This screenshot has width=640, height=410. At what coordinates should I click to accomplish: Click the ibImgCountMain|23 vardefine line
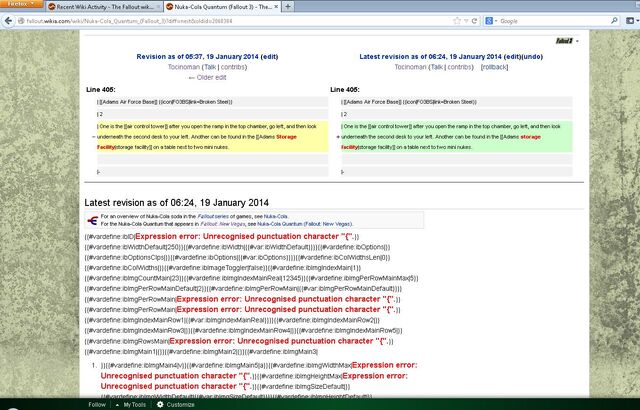(251, 278)
